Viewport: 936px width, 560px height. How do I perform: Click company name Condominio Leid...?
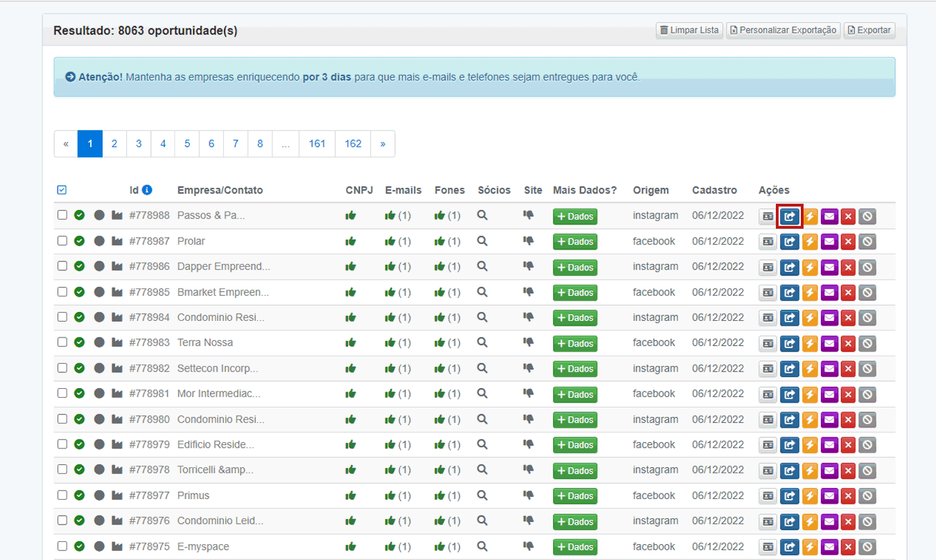coord(220,520)
